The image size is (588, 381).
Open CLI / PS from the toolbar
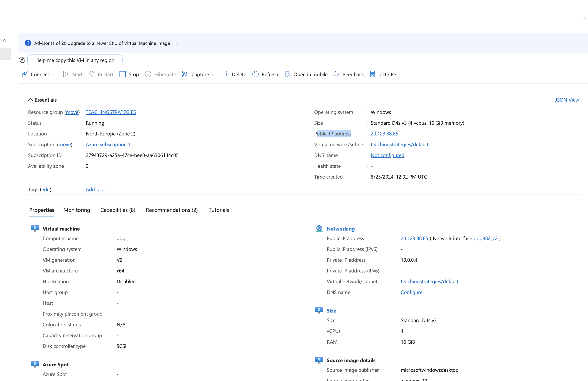373,74
